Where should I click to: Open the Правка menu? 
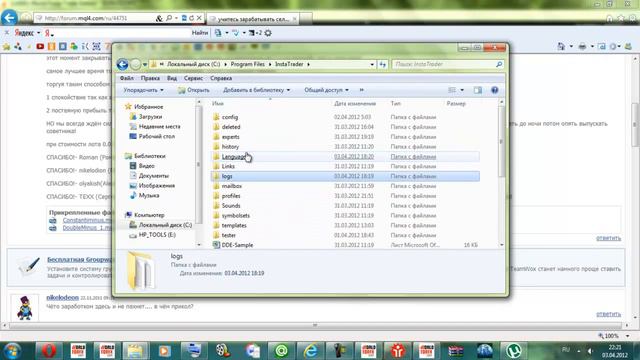tap(150, 78)
